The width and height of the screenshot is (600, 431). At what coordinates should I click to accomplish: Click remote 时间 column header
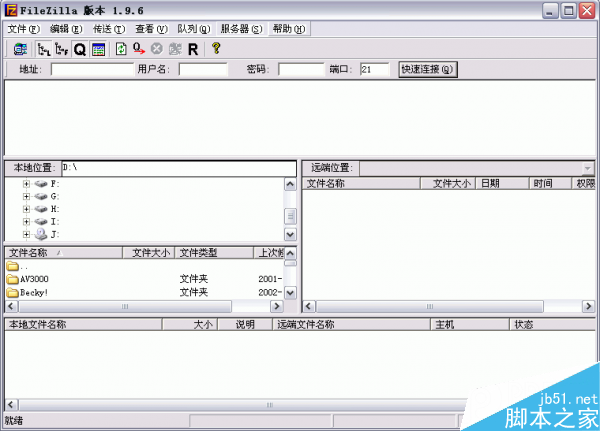coord(550,184)
